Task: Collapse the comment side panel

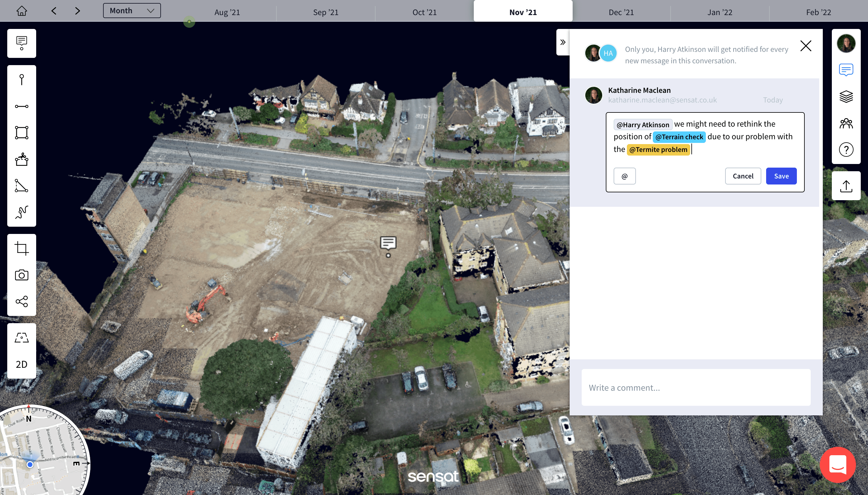Action: click(563, 42)
